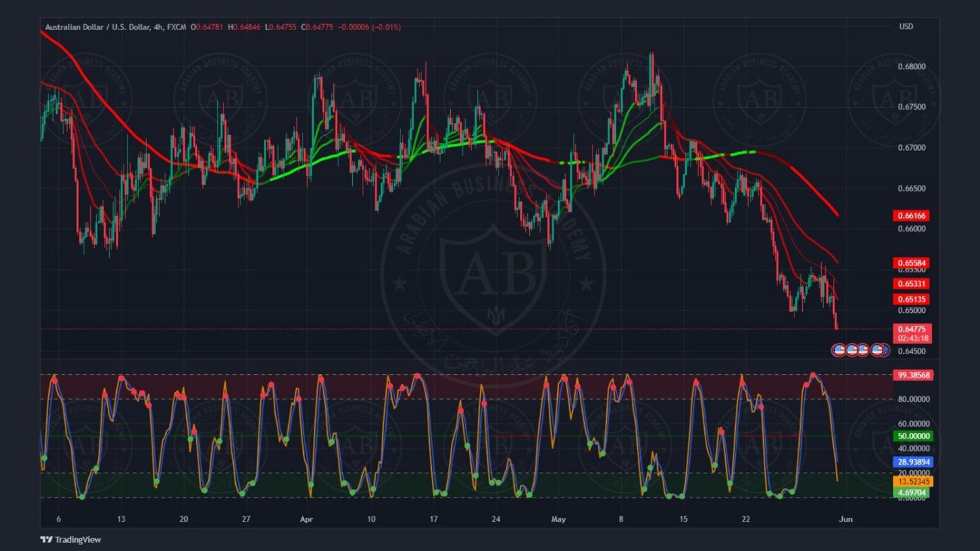Open the leftmost US flag economic event icon

(x=839, y=350)
